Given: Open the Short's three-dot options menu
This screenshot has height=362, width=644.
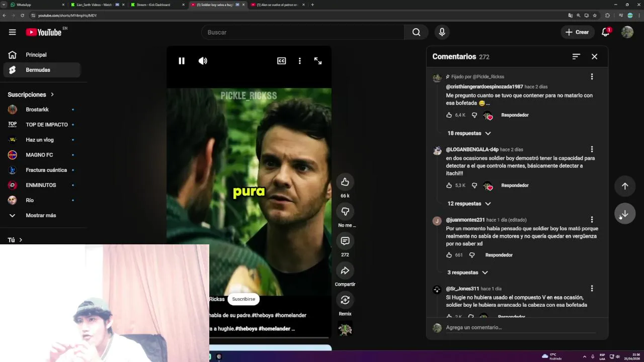Looking at the screenshot, I should coord(299,61).
